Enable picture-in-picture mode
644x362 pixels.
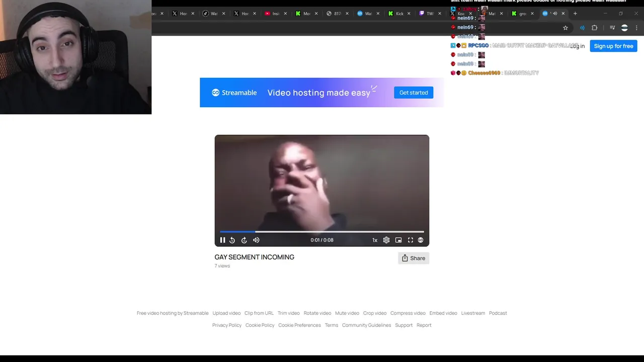point(398,240)
